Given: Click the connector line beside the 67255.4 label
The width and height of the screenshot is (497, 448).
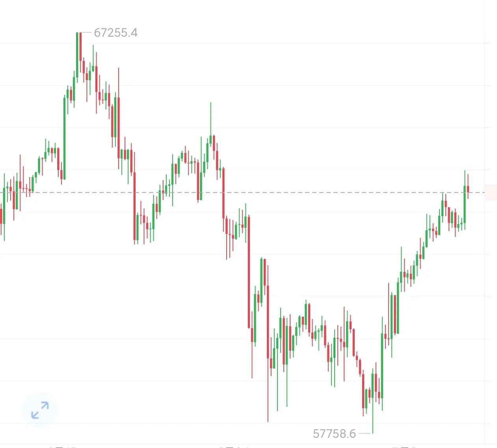Looking at the screenshot, I should pyautogui.click(x=86, y=32).
